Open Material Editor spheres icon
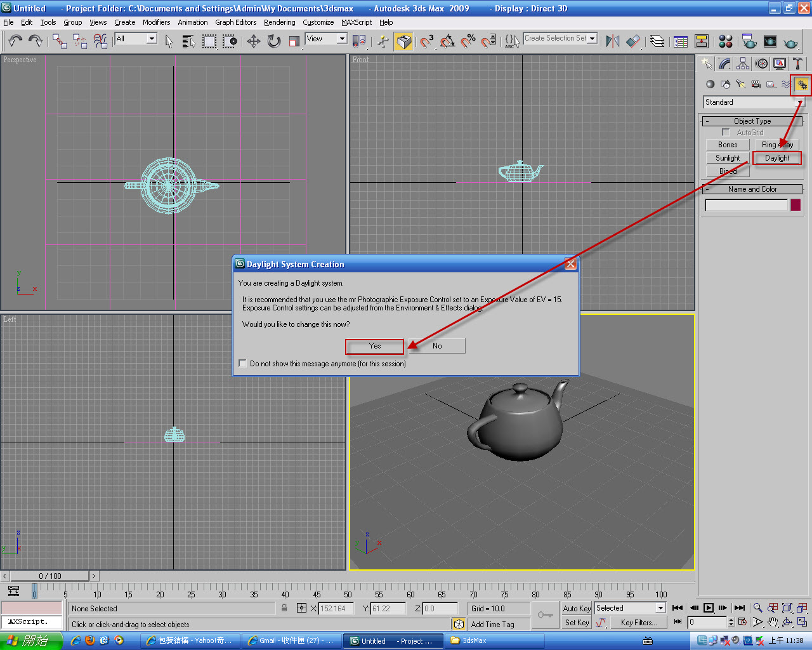 (726, 41)
